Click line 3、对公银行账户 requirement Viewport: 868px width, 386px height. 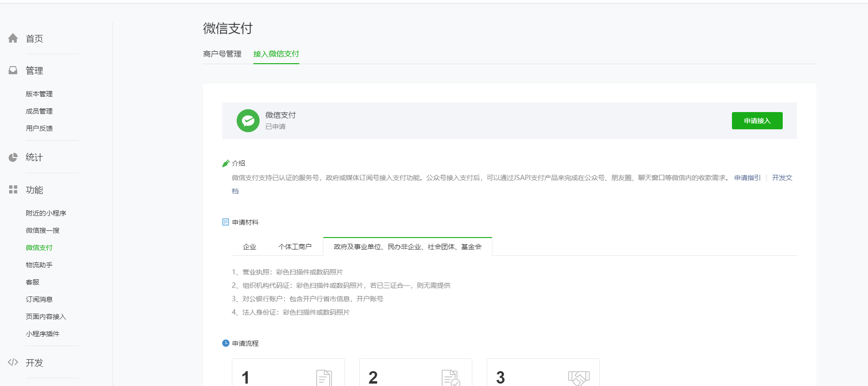point(308,299)
